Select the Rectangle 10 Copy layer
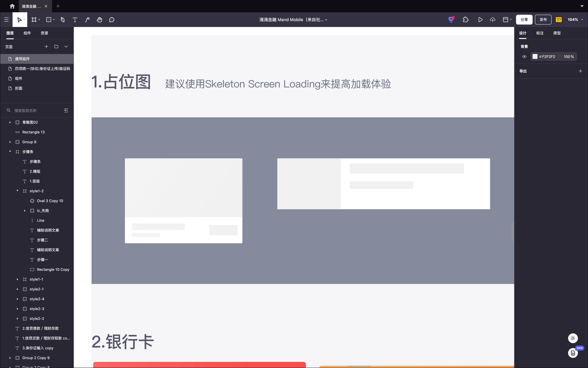588x368 pixels. point(37,269)
